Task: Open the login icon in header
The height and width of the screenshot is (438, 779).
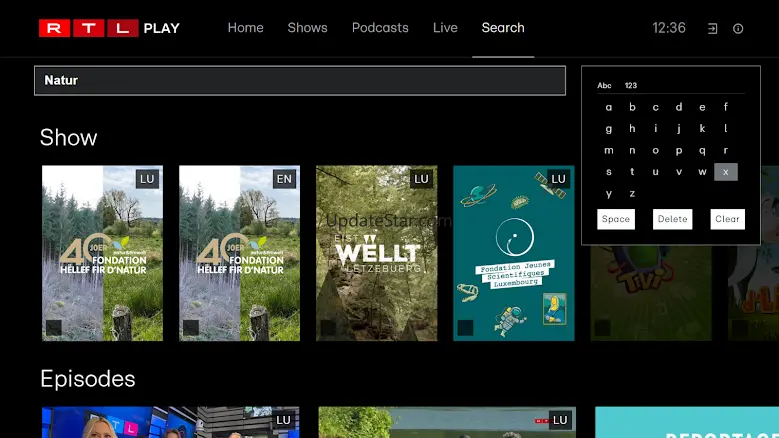Action: tap(712, 29)
